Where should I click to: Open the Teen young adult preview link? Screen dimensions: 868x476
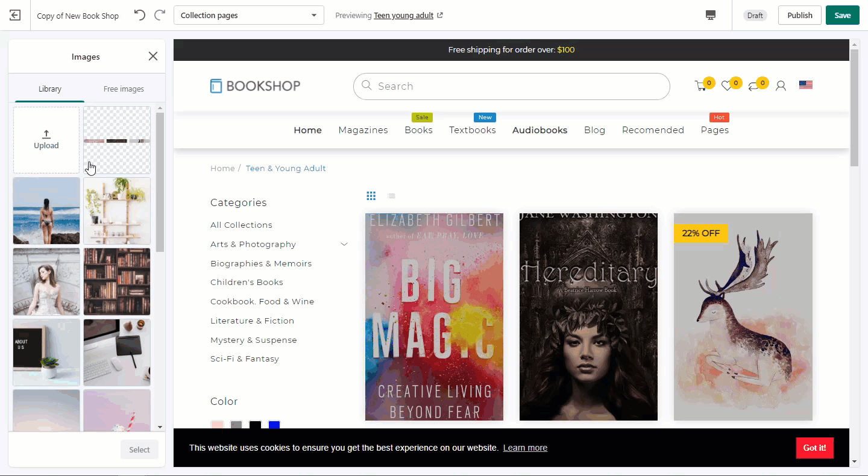pyautogui.click(x=403, y=16)
